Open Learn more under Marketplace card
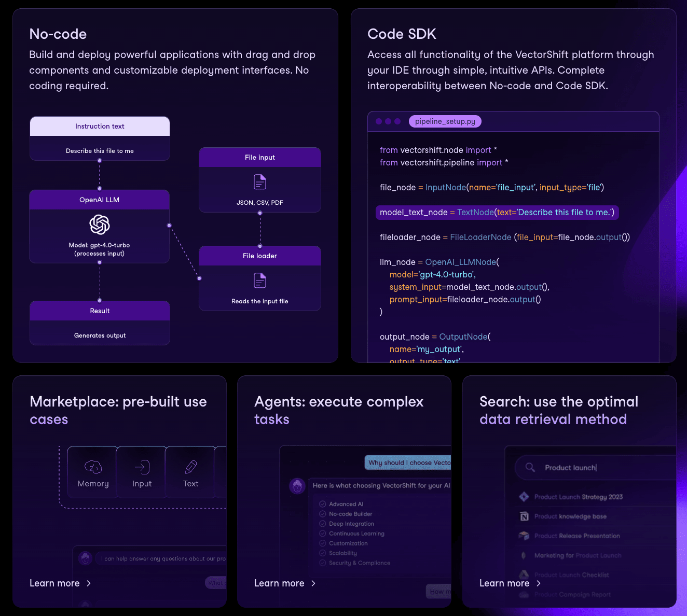This screenshot has height=616, width=687. point(54,583)
